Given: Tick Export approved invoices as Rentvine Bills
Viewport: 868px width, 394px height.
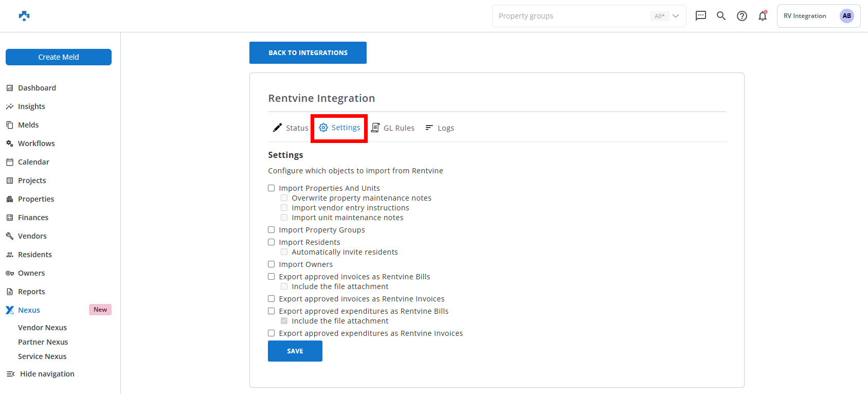Looking at the screenshot, I should pos(272,277).
